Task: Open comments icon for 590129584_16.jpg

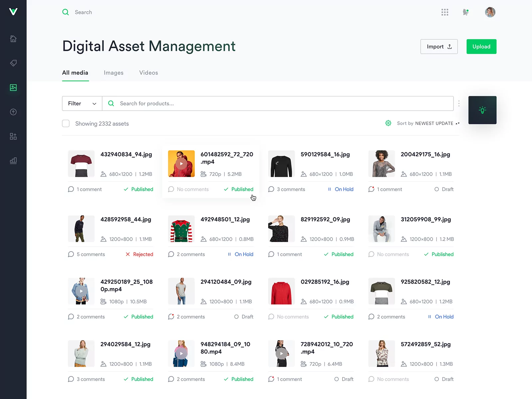Action: pos(271,189)
